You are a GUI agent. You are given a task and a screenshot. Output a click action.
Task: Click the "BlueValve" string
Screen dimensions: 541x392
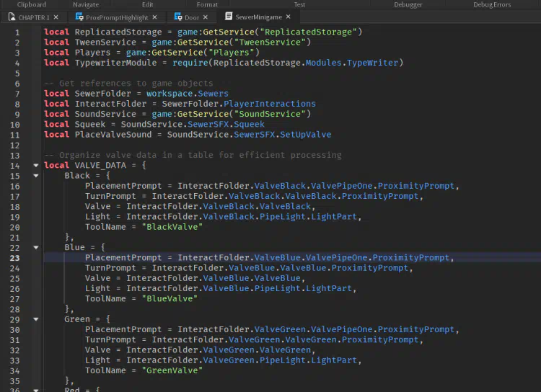coord(170,298)
